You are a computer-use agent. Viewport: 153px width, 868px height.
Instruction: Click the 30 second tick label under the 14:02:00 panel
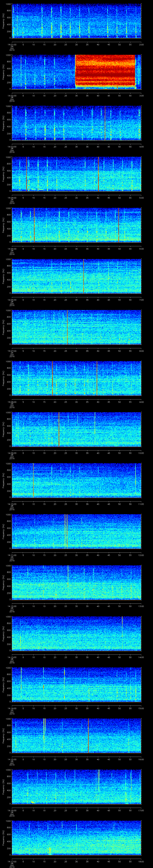click(76, 96)
